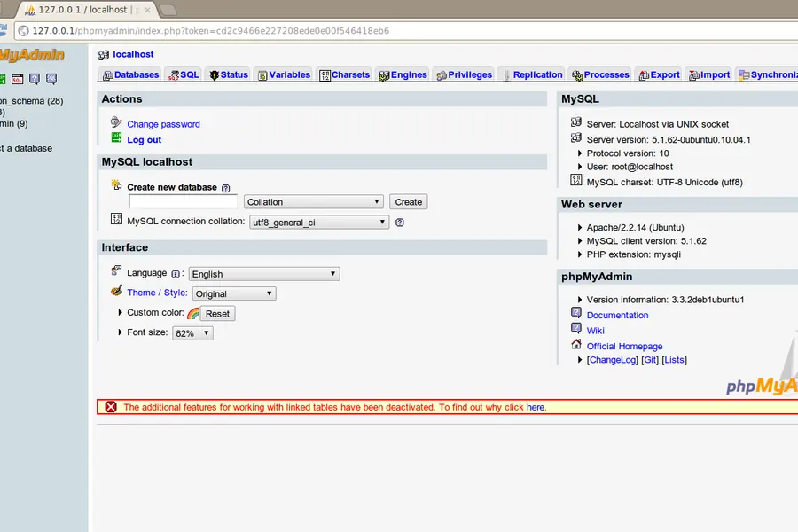This screenshot has width=798, height=532.
Task: Switch to the Engines tab
Action: tap(403, 74)
